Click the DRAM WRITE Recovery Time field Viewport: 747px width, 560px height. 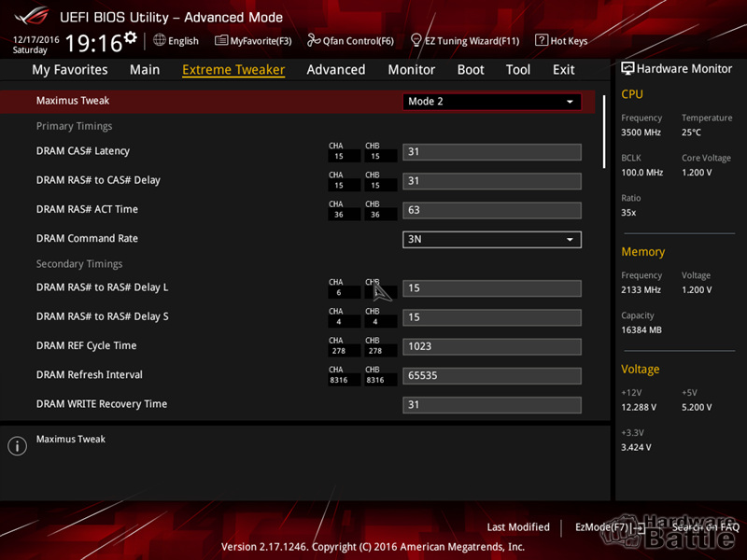click(492, 405)
